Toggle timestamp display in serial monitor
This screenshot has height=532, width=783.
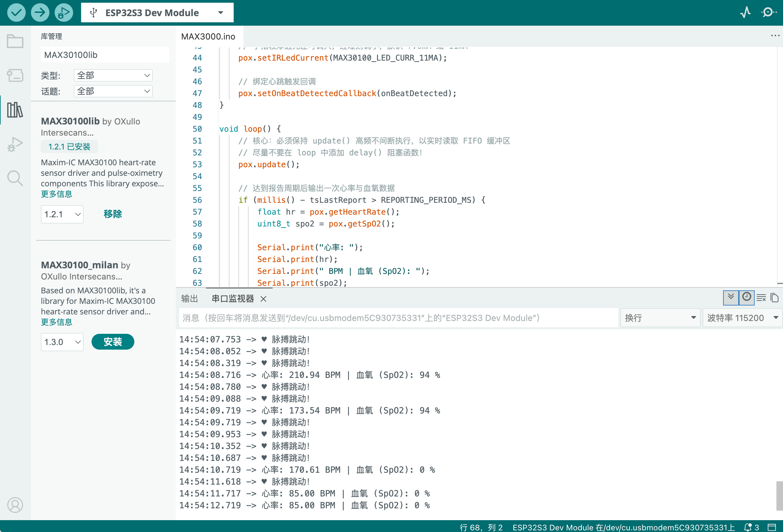746,298
